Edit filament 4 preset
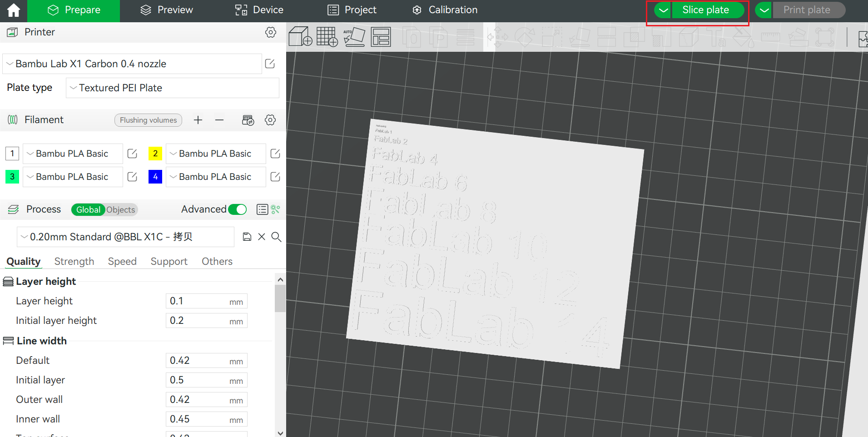 tap(275, 177)
